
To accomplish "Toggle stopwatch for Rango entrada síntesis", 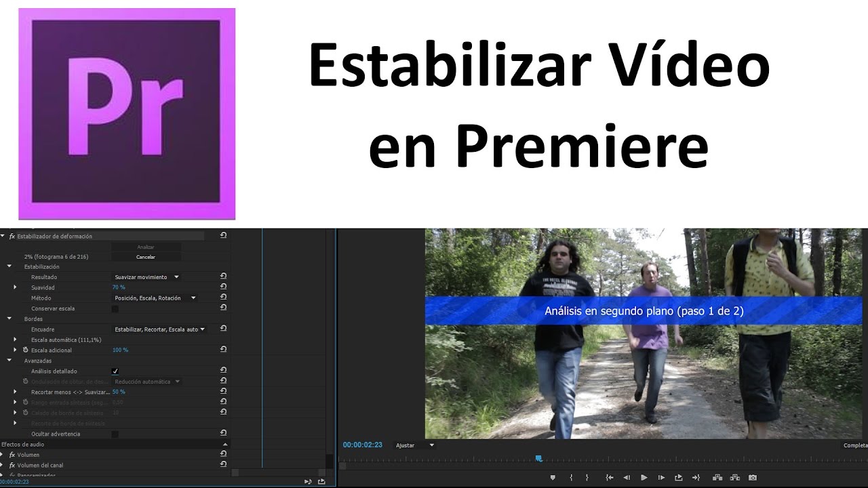I will tap(25, 402).
